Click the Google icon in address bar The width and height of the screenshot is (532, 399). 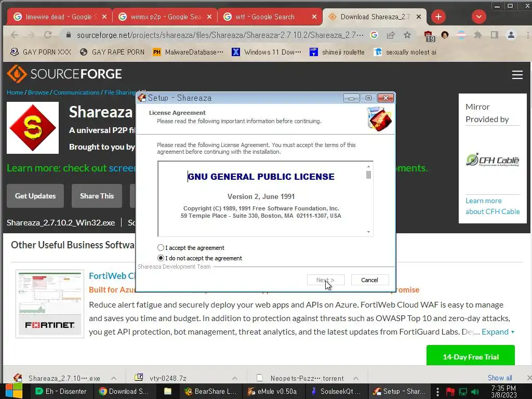(374, 35)
